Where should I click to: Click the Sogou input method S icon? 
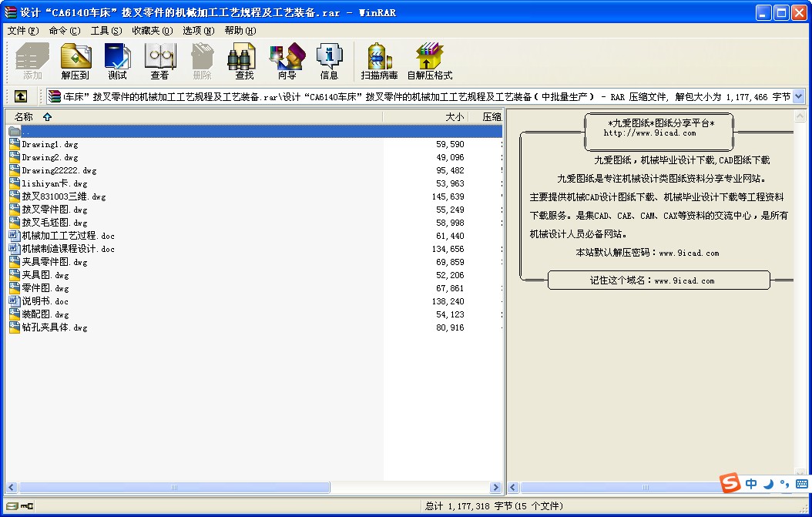click(x=730, y=483)
